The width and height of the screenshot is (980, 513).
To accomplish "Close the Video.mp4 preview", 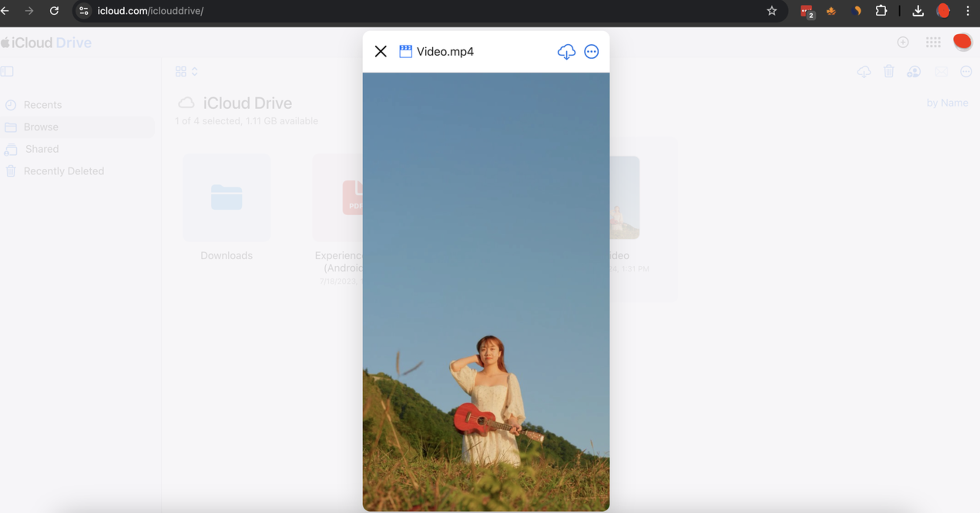I will pos(380,51).
